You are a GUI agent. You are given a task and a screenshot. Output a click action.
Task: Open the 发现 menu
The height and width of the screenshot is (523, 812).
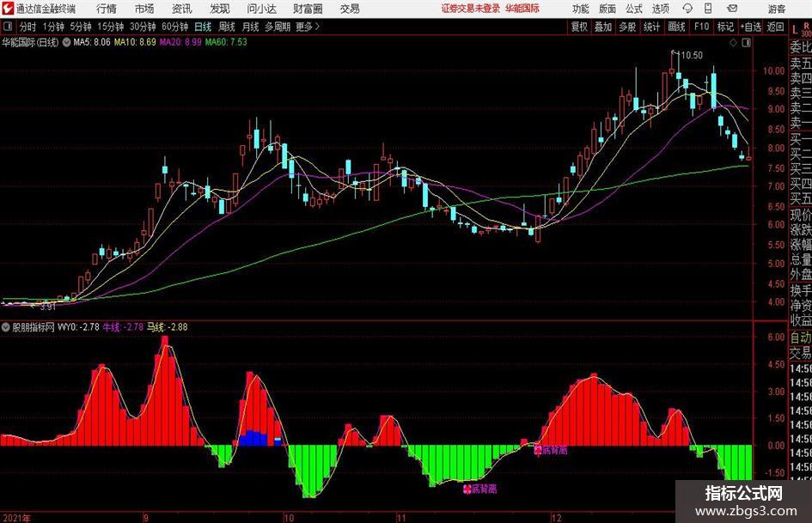coord(220,9)
